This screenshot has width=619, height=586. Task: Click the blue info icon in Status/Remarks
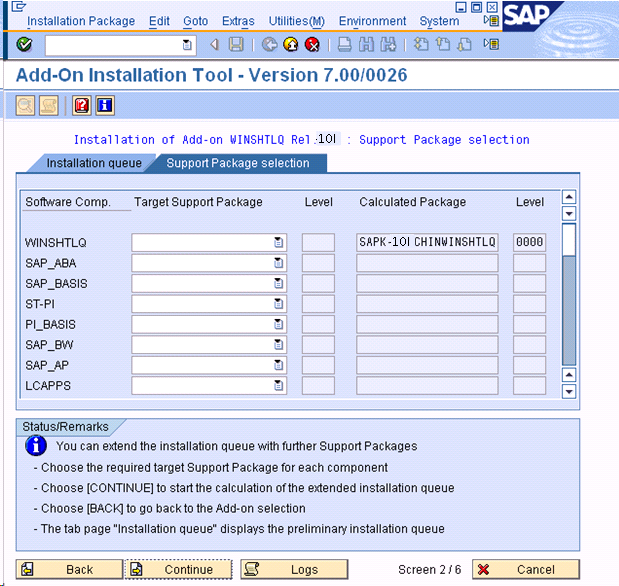(x=36, y=446)
